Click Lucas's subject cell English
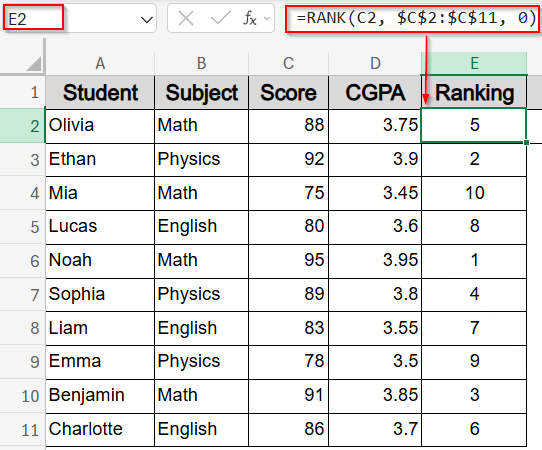Screen dimensions: 542x450 click(202, 227)
